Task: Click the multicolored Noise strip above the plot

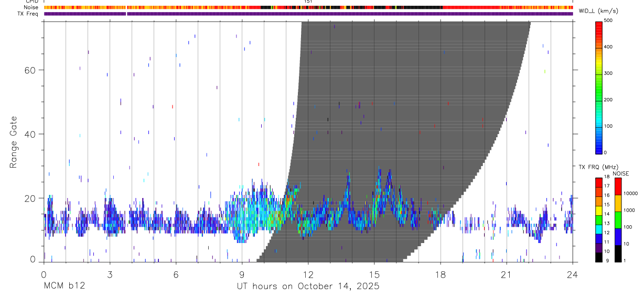Action: click(308, 7)
